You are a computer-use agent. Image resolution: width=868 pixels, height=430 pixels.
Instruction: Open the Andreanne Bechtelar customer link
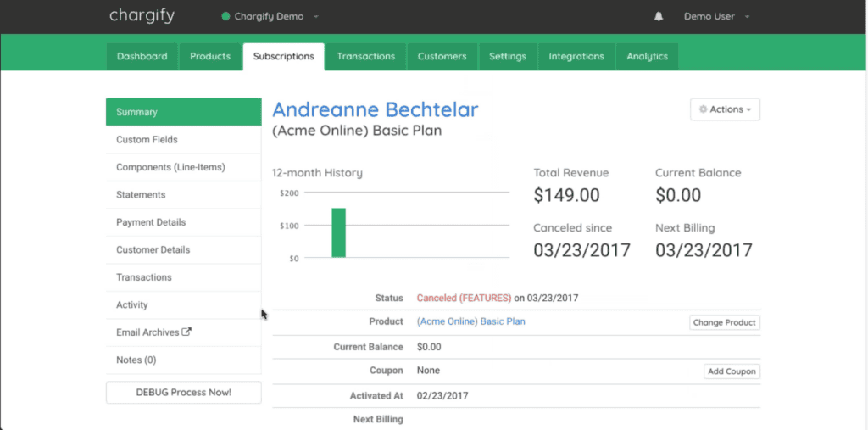pyautogui.click(x=376, y=109)
